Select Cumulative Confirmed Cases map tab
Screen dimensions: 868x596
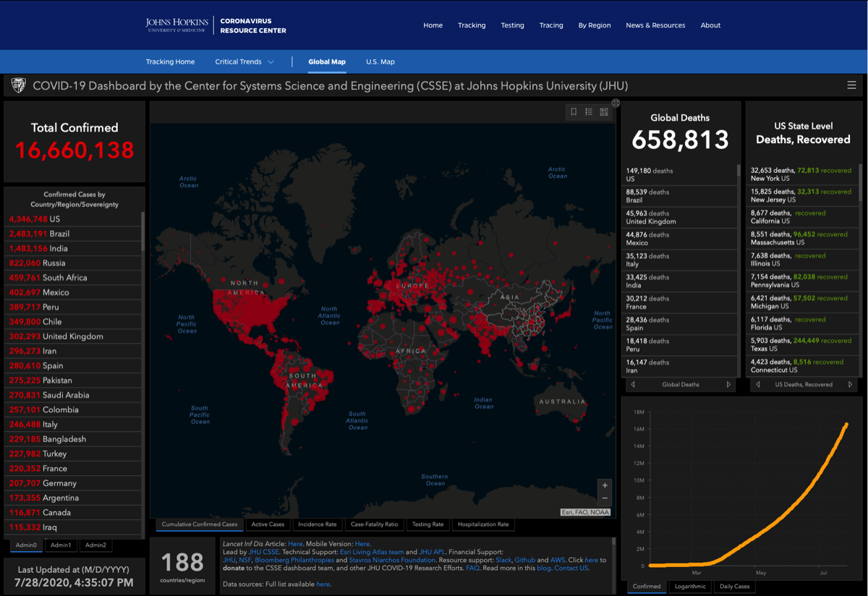tap(200, 524)
